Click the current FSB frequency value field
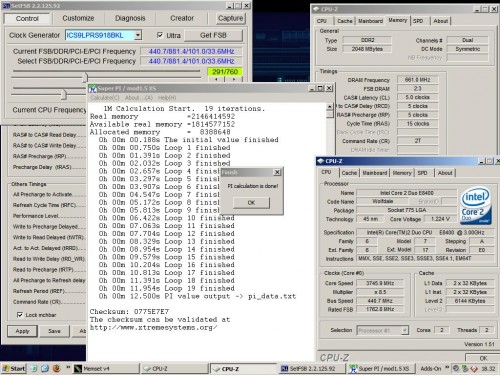The height and width of the screenshot is (375, 500). pos(191,51)
